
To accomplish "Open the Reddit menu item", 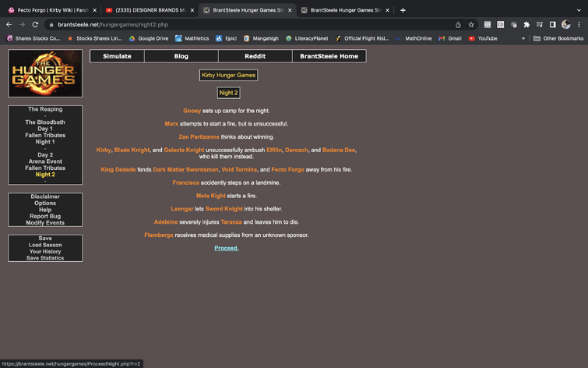I will point(255,56).
